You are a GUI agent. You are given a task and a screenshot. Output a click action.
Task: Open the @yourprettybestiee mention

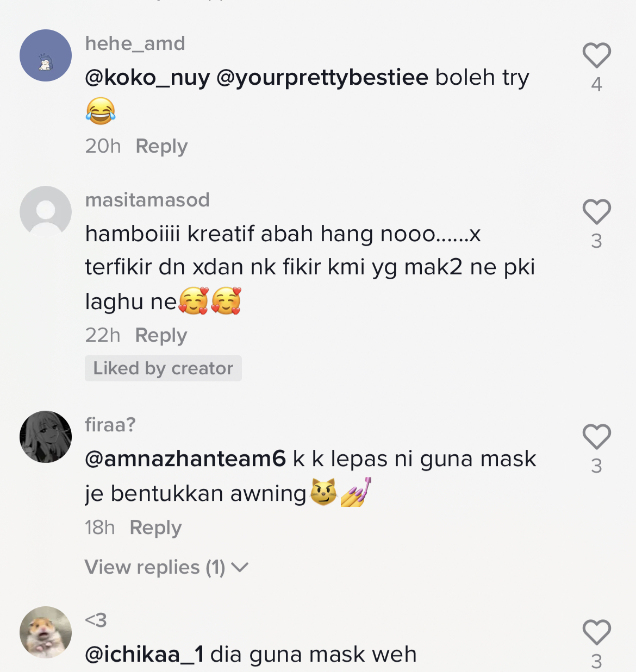(x=322, y=78)
